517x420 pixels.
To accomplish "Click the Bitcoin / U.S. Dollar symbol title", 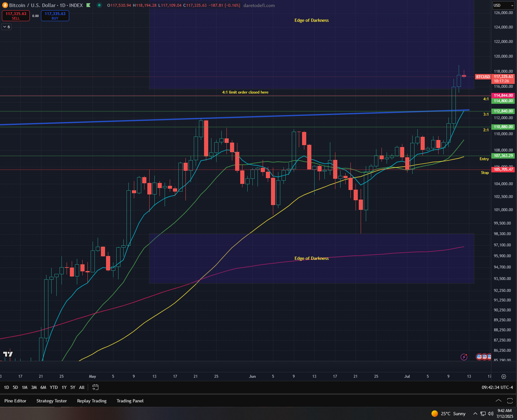I will [32, 5].
